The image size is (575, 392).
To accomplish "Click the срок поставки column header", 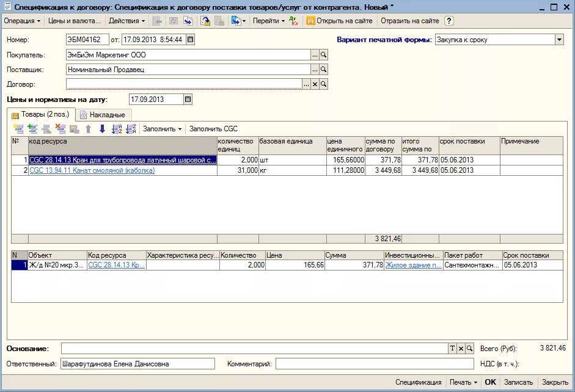I will [469, 145].
